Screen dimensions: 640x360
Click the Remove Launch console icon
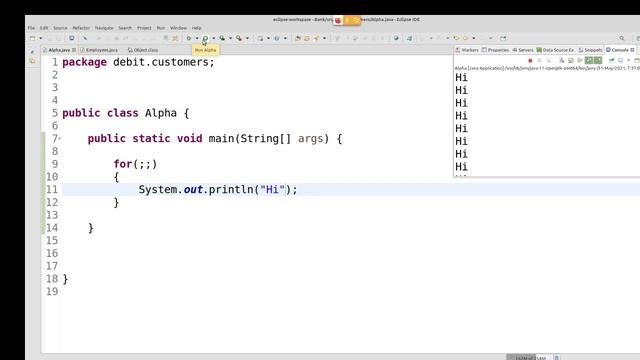(539, 60)
